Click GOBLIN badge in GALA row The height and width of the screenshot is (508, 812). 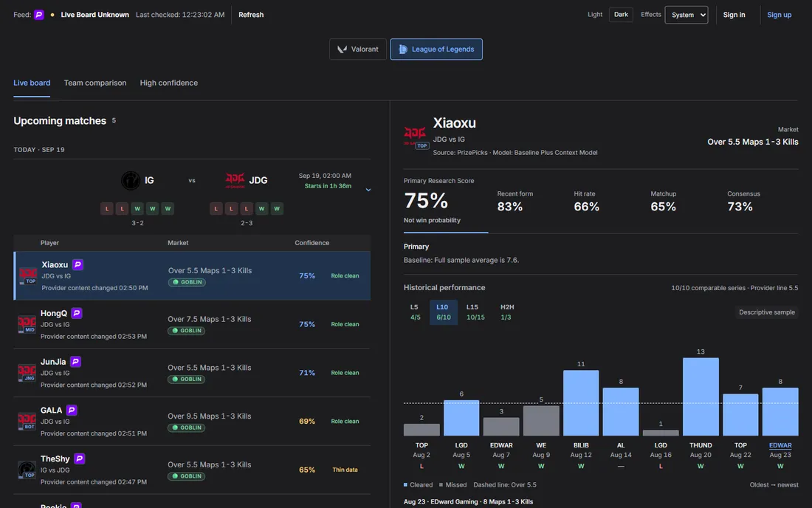point(187,428)
